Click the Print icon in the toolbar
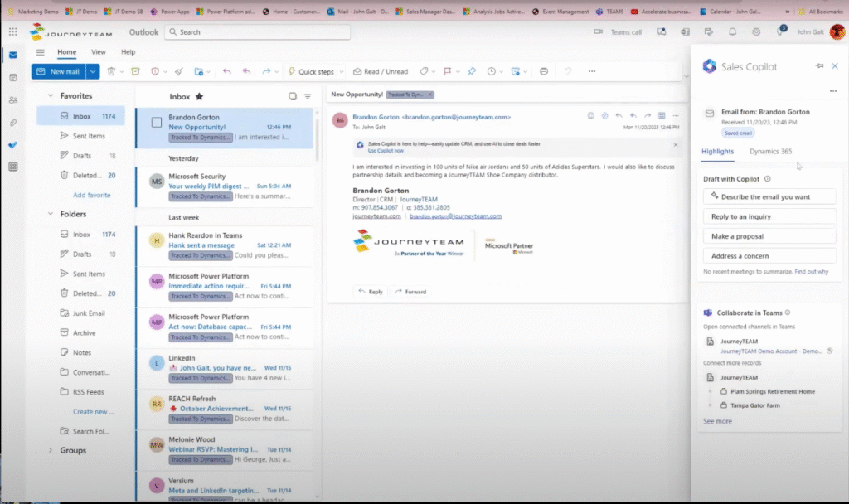 point(544,72)
